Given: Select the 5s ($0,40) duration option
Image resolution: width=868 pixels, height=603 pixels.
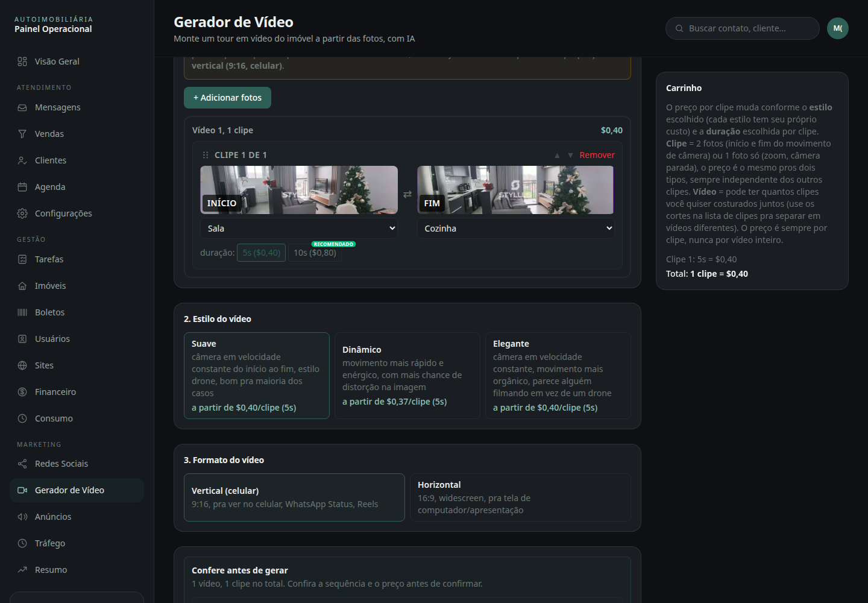Looking at the screenshot, I should tap(261, 253).
